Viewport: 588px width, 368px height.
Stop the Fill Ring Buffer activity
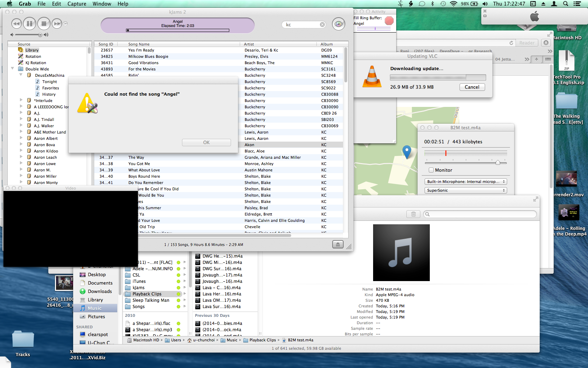tap(389, 21)
